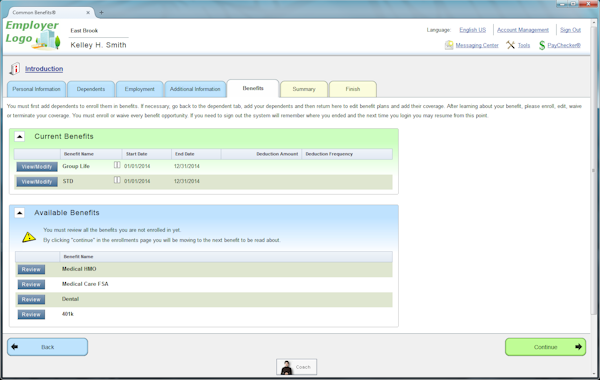Select the Additional Information tab

pyautogui.click(x=195, y=89)
